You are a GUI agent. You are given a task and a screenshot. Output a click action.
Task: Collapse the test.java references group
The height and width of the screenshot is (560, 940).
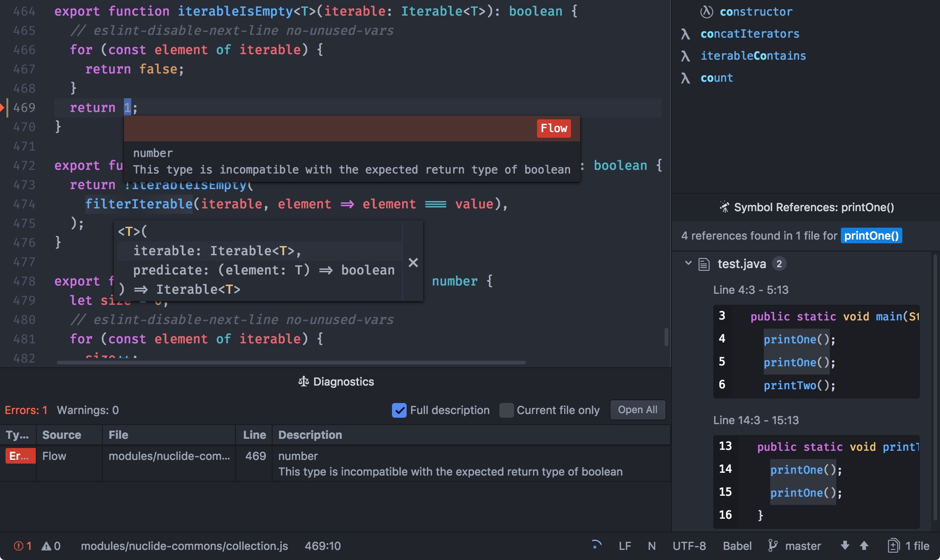688,263
